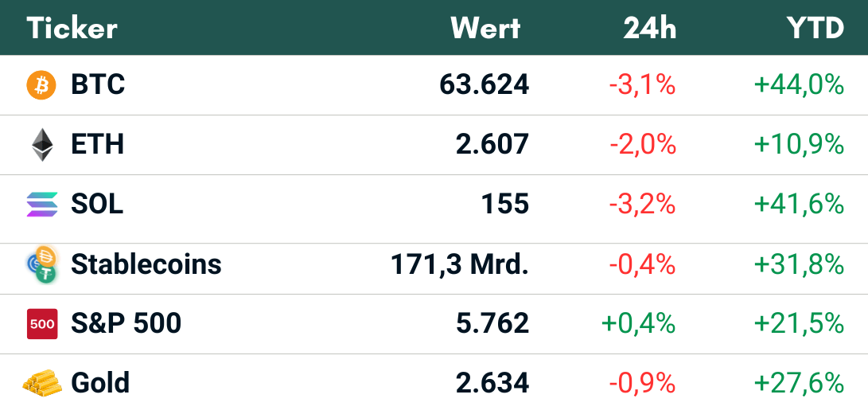Sort by the Ticker column header

[72, 28]
